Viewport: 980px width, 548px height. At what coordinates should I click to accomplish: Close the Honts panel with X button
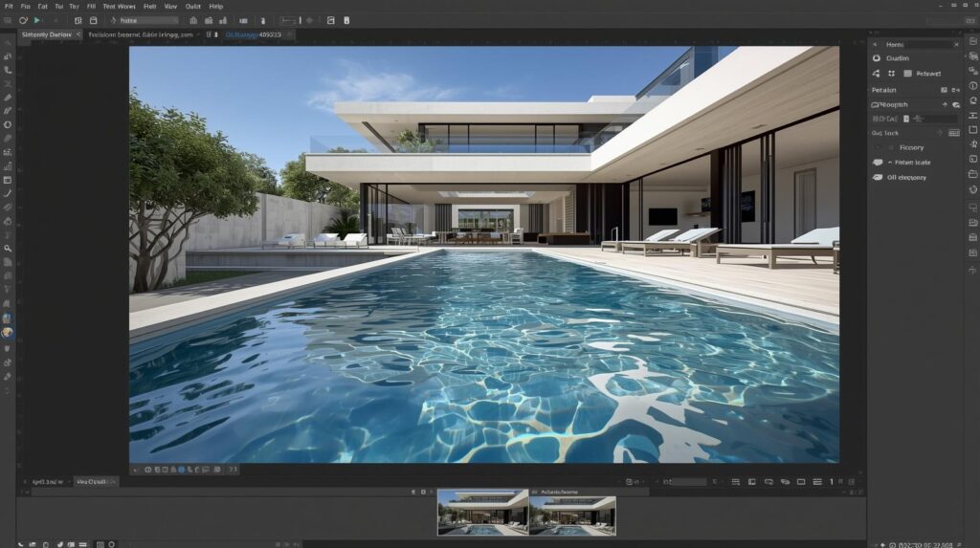point(956,44)
